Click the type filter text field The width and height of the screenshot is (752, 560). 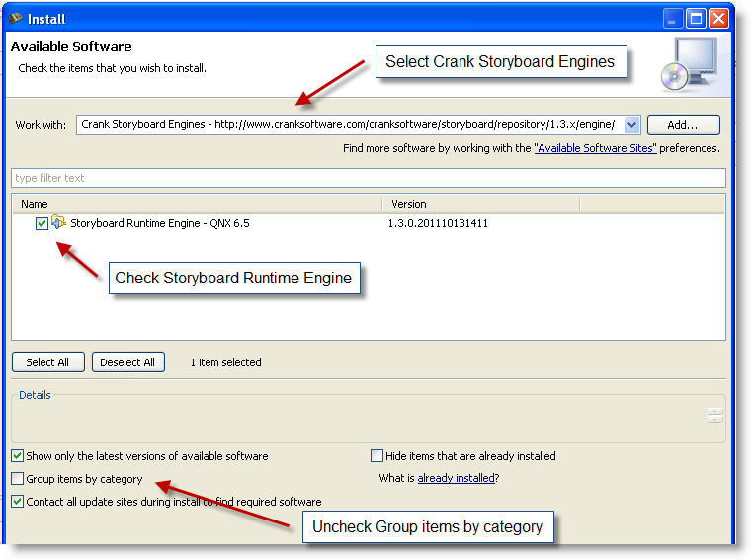pyautogui.click(x=369, y=178)
